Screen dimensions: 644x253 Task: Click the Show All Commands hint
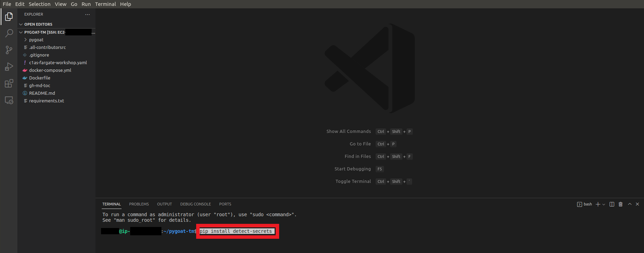[349, 132]
